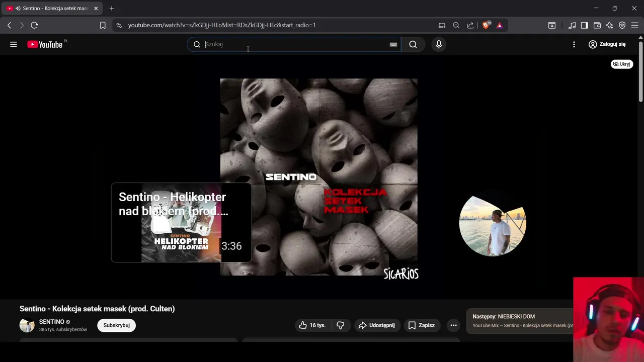
Task: Go forward in the browser
Action: point(22,25)
